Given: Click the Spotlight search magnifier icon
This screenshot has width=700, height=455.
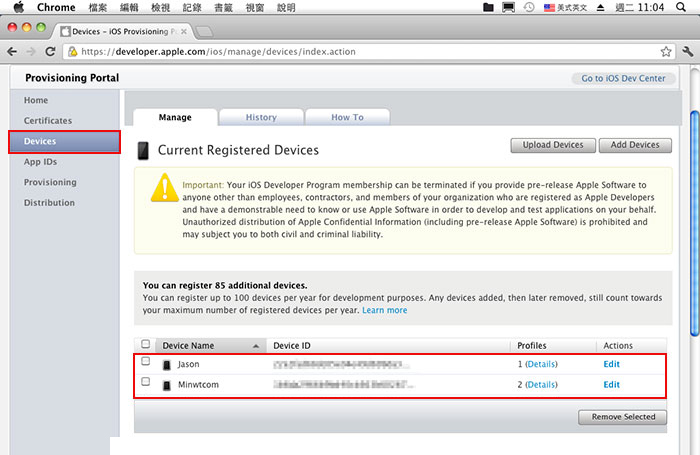Looking at the screenshot, I should [x=681, y=7].
